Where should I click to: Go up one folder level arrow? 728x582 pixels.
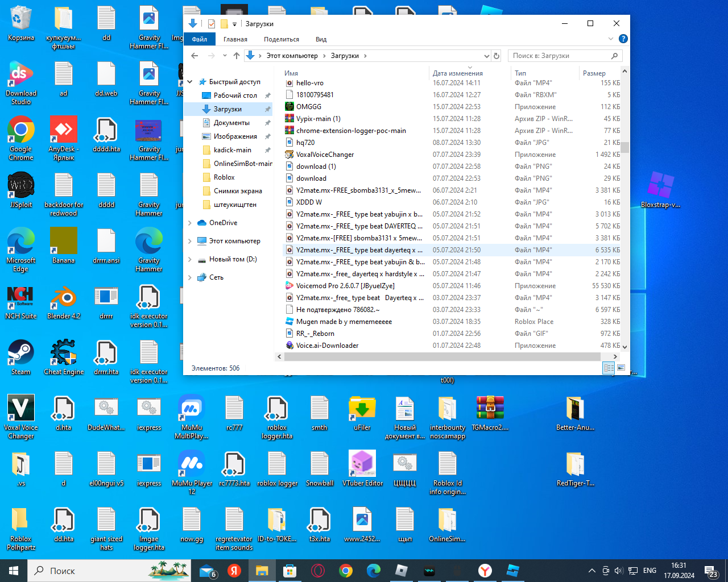click(x=237, y=56)
